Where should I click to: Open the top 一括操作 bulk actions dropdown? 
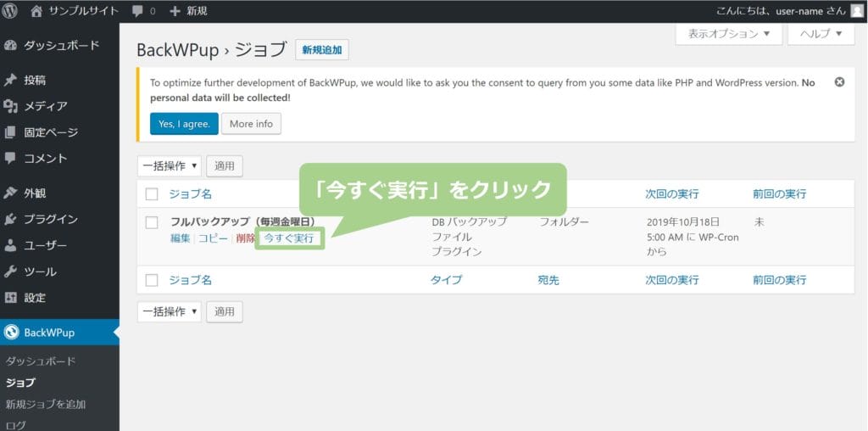(170, 166)
